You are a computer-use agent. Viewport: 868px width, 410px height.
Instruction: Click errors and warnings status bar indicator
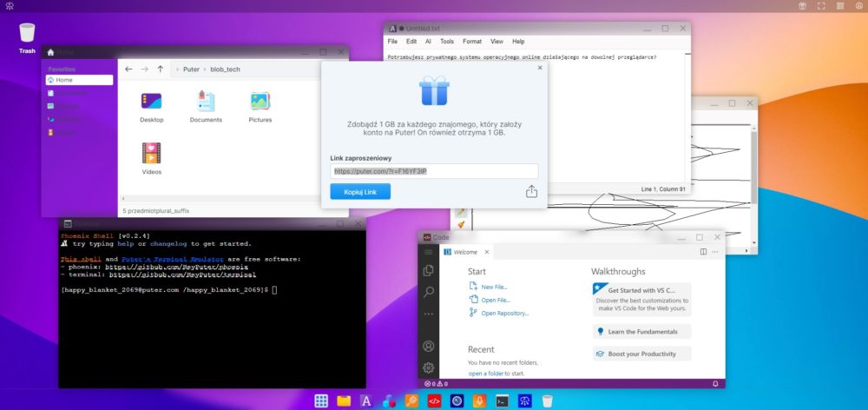pos(436,383)
